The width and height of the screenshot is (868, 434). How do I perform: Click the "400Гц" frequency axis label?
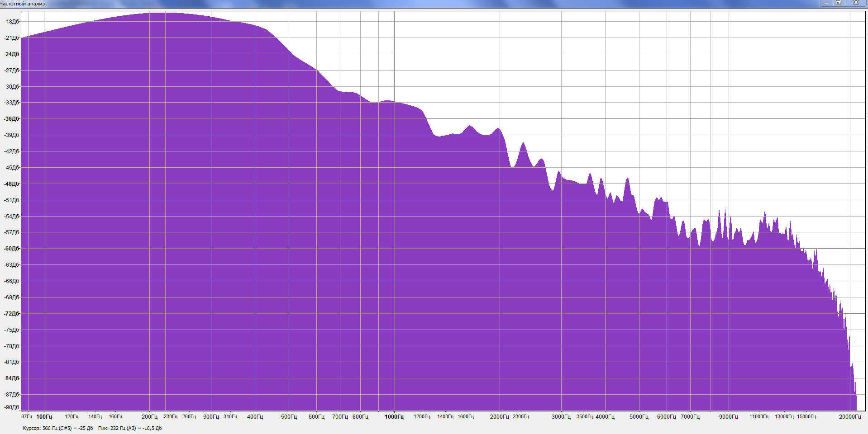(255, 417)
